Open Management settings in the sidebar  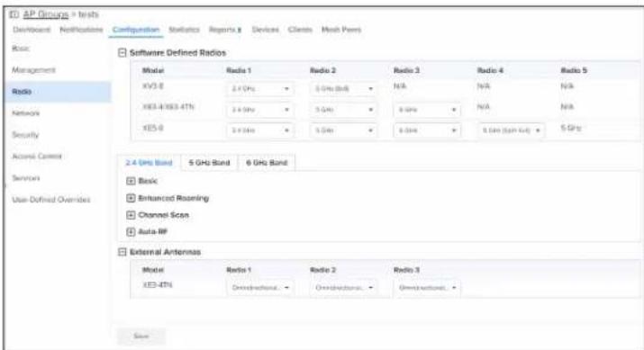click(33, 70)
